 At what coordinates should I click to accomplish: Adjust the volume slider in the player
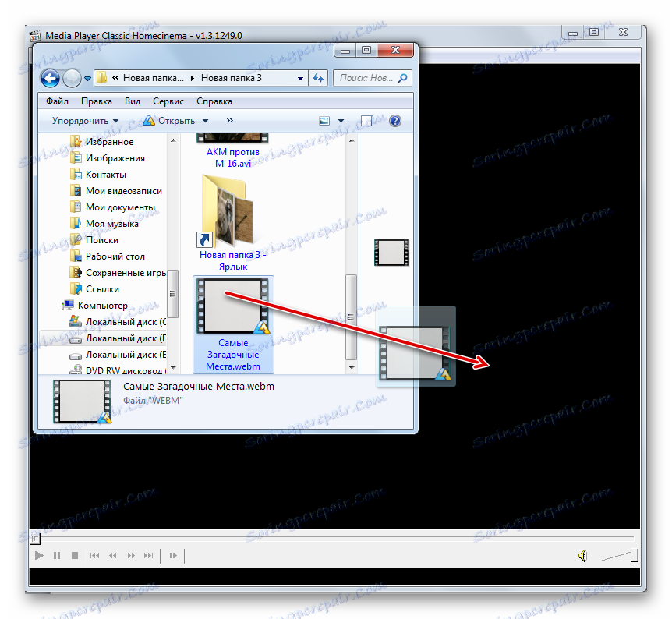pyautogui.click(x=619, y=556)
